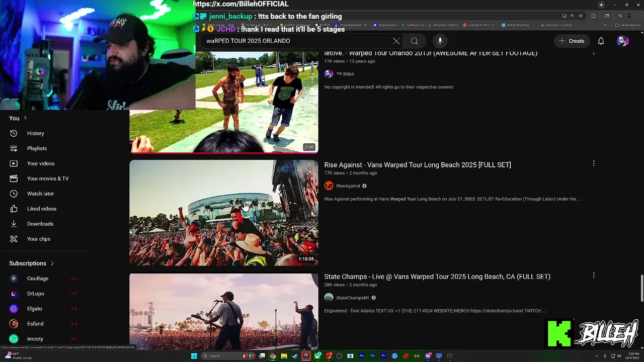
Task: Go to Your videos
Action: coord(40,163)
